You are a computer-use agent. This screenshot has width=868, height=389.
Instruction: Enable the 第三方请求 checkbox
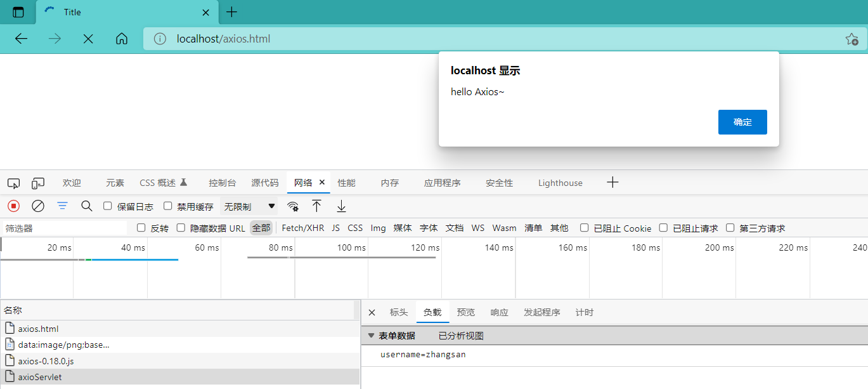point(730,228)
